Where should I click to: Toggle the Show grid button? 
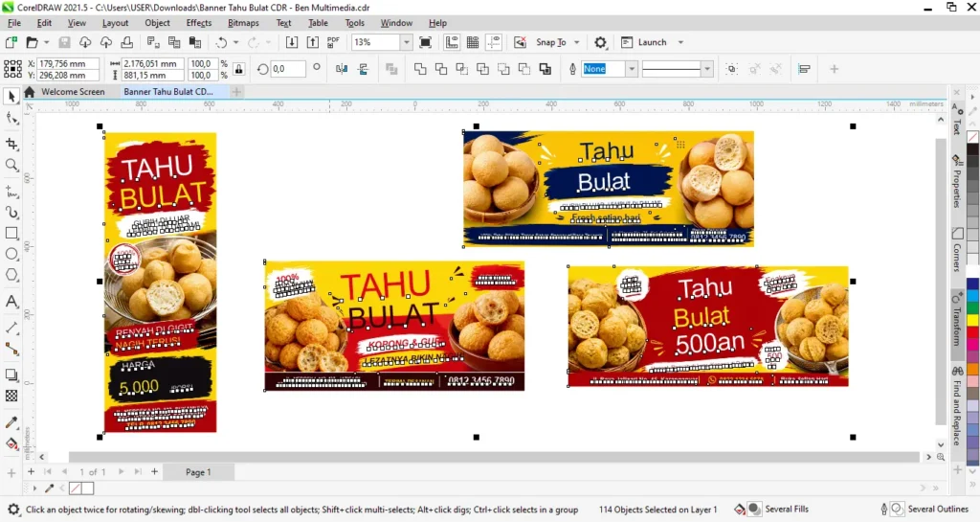473,42
